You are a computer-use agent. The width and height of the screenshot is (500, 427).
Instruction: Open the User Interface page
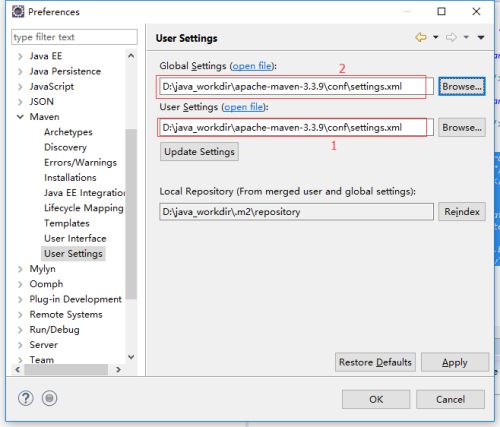75,239
